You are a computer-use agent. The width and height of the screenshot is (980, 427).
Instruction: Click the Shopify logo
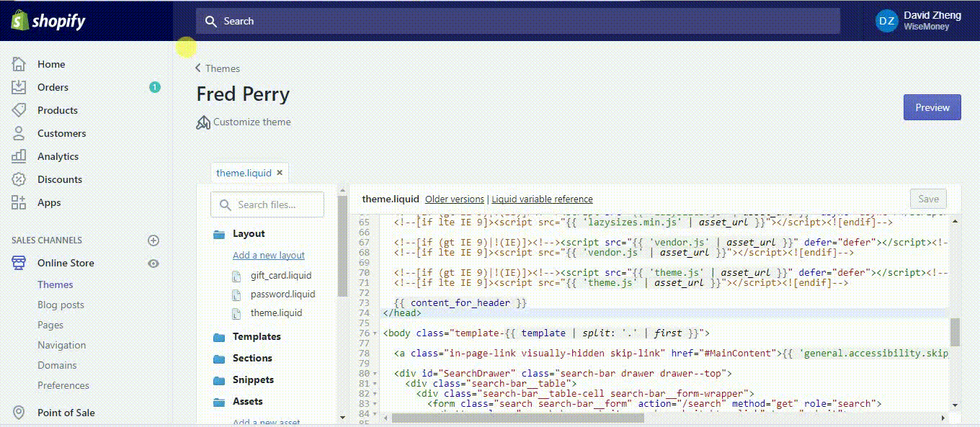pos(48,21)
